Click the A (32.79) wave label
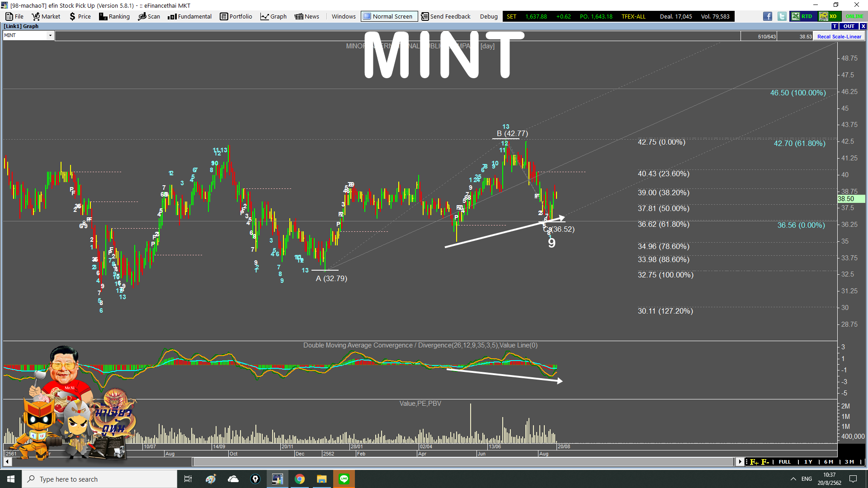This screenshot has height=488, width=868. (331, 278)
